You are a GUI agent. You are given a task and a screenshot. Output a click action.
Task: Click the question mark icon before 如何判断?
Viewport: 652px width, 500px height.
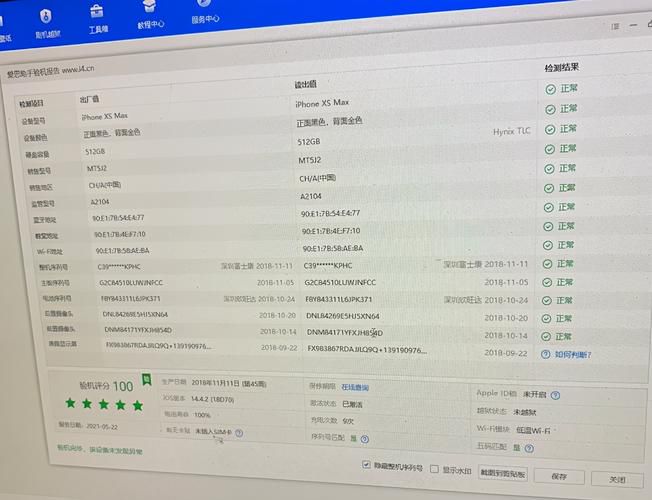pos(545,354)
